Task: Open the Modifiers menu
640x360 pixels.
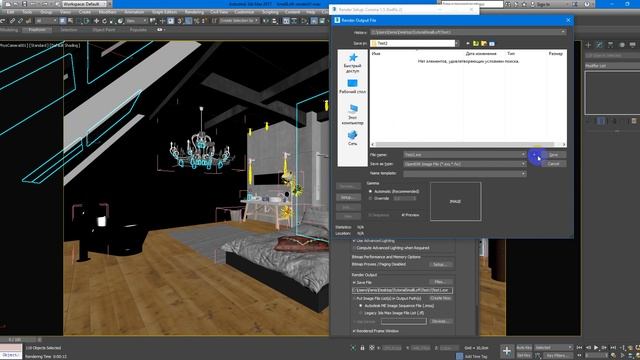Action: pyautogui.click(x=107, y=12)
